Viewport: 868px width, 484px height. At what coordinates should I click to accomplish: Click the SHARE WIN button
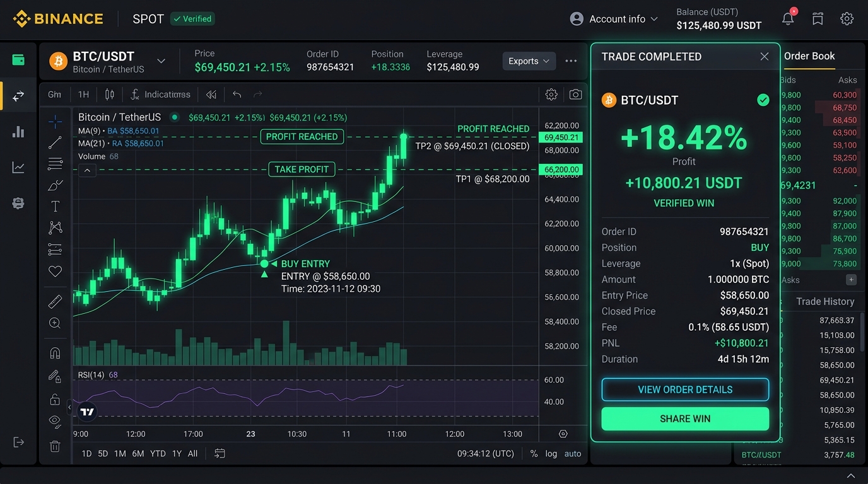[685, 418]
